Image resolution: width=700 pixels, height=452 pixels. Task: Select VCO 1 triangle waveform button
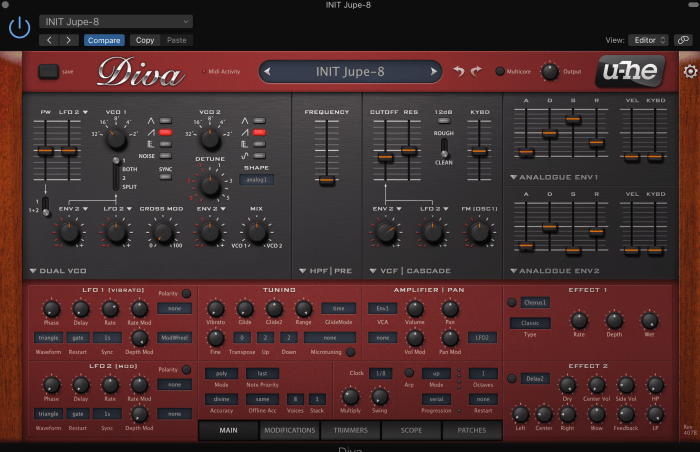[166, 119]
